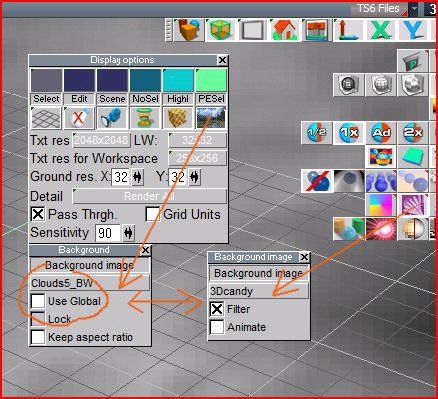Open background landscape image icon in Display options
The width and height of the screenshot is (438, 399).
[x=211, y=118]
